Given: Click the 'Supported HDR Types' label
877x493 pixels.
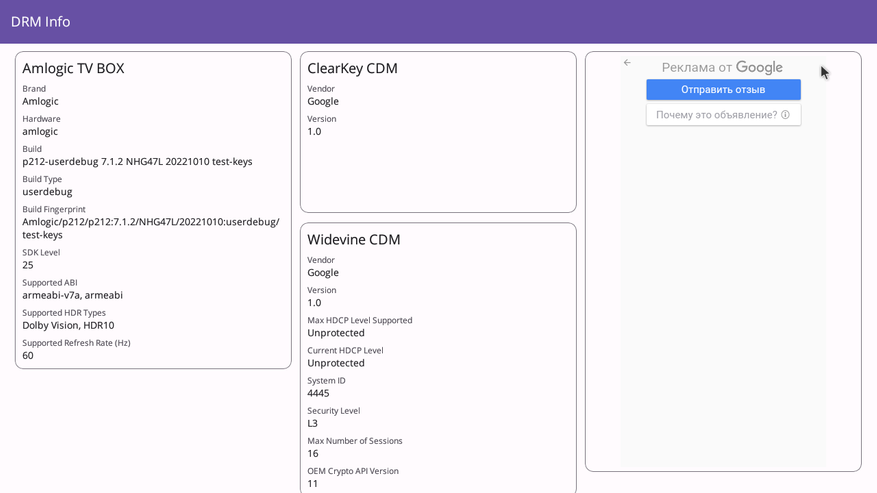Looking at the screenshot, I should [64, 313].
